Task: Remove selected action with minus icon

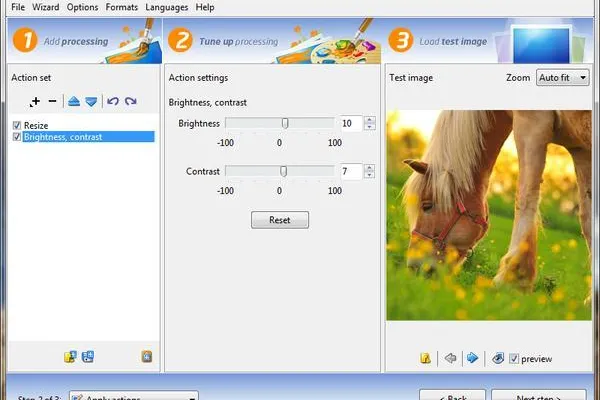Action: pos(52,101)
